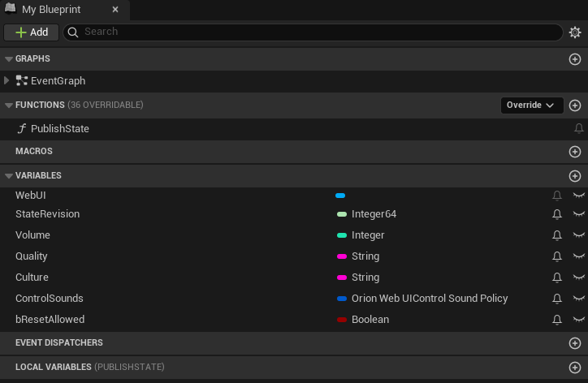Change bResetAllowed Boolean type pill

pyautogui.click(x=342, y=320)
